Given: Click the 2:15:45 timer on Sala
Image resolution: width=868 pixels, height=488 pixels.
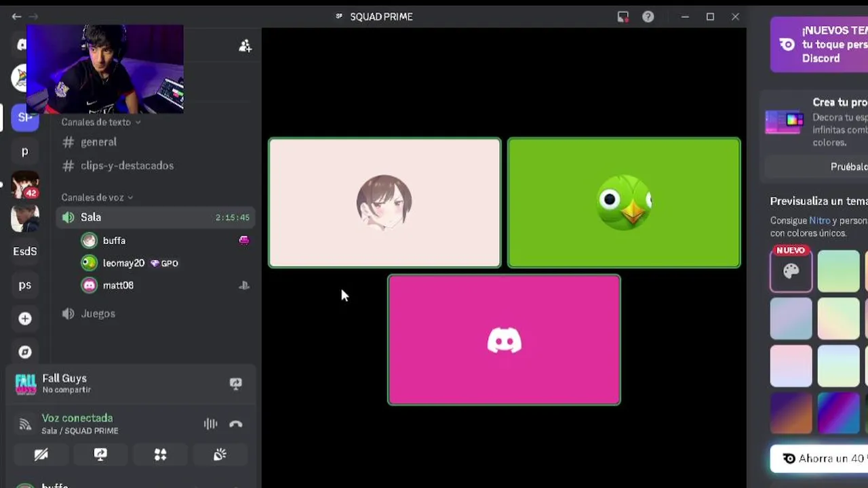Looking at the screenshot, I should [x=233, y=218].
